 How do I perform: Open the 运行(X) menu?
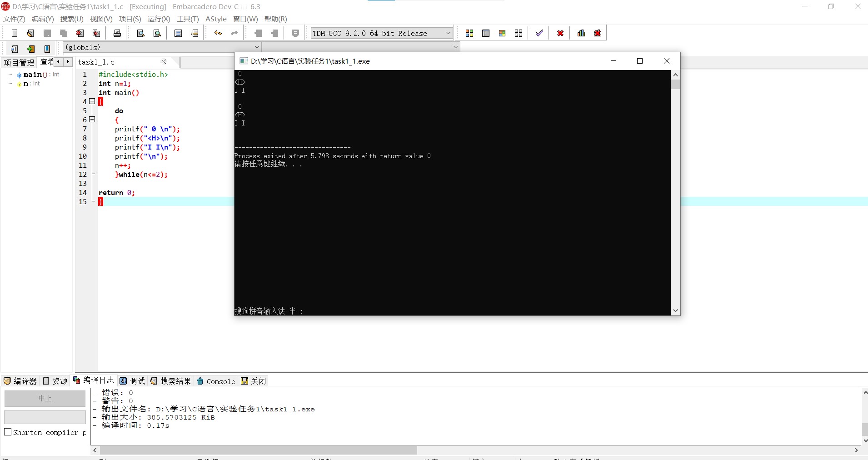pos(159,19)
